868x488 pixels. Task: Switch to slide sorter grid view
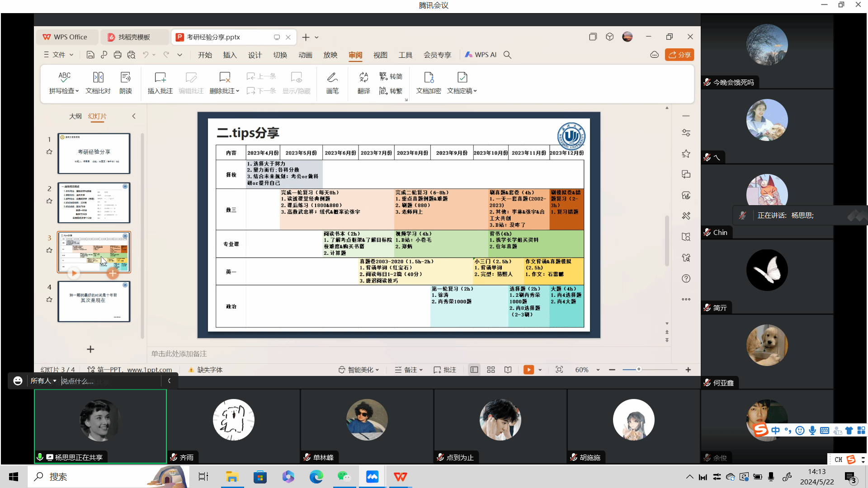[x=491, y=370]
